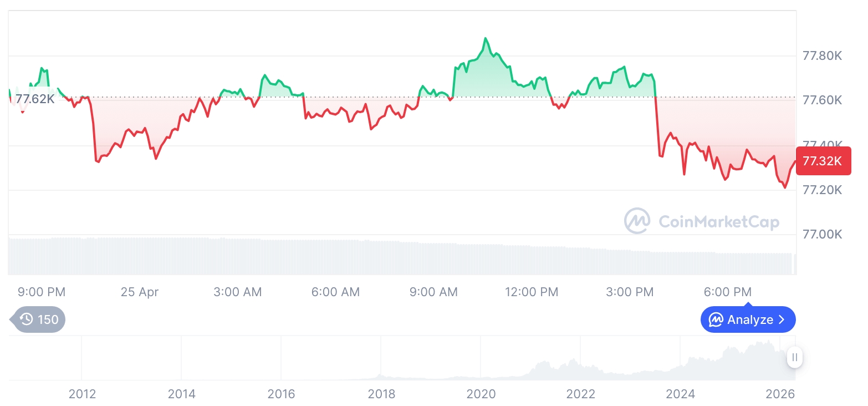Click the history clock icon beside 150
The height and width of the screenshot is (406, 868).
26,319
